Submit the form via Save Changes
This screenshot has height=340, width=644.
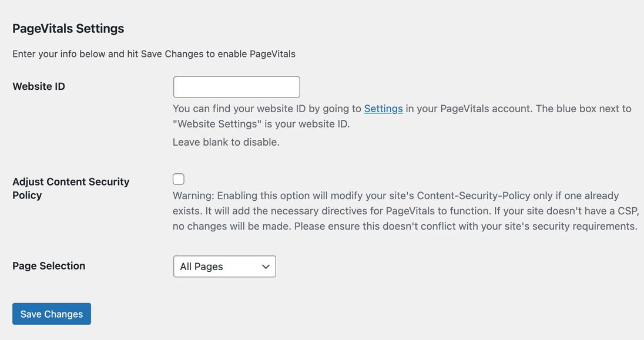51,314
